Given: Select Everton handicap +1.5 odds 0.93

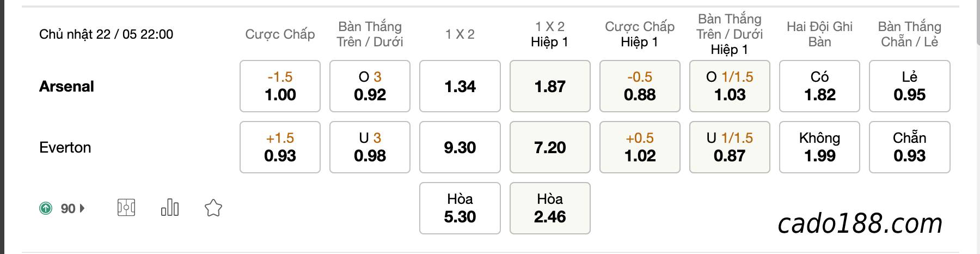Looking at the screenshot, I should point(280,147).
